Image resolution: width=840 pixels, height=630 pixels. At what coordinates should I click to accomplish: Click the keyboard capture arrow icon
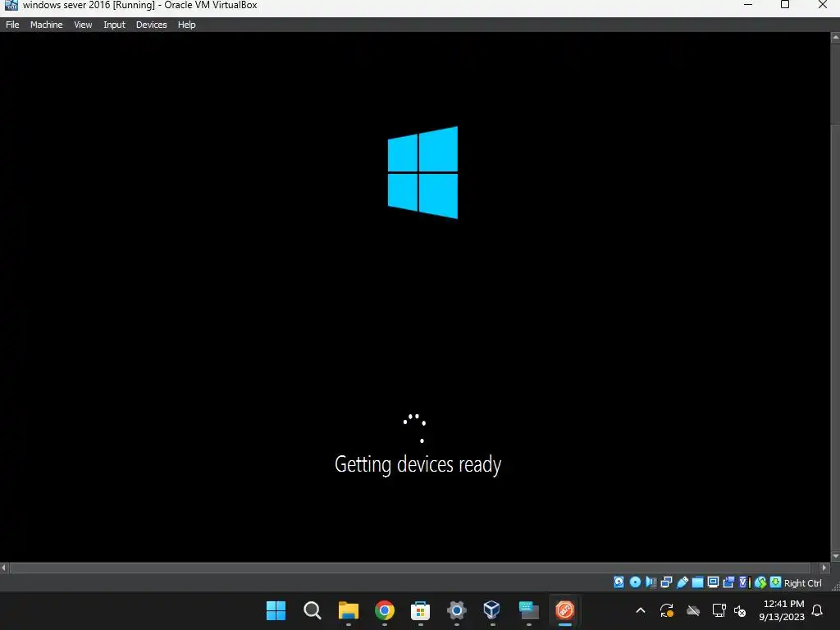pyautogui.click(x=775, y=582)
